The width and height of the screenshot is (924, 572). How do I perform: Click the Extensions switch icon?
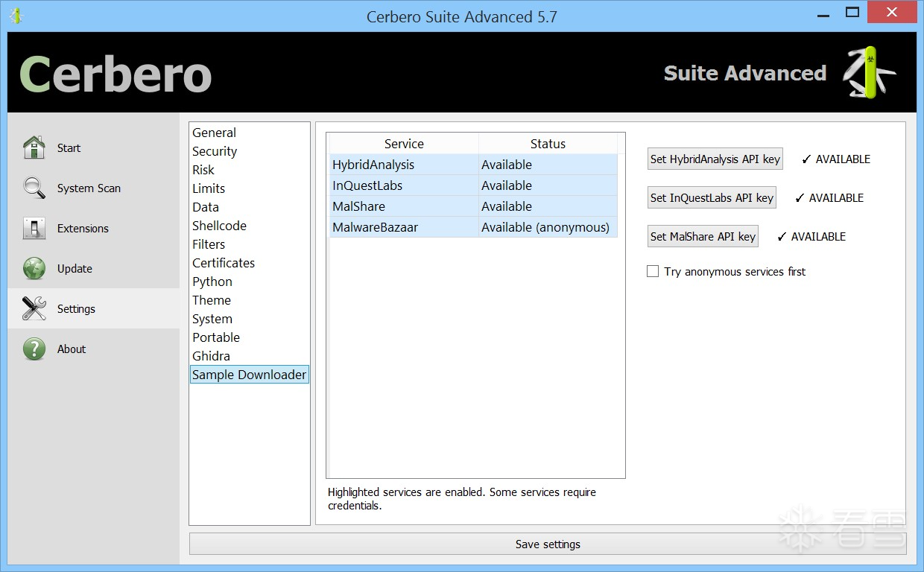tap(34, 228)
